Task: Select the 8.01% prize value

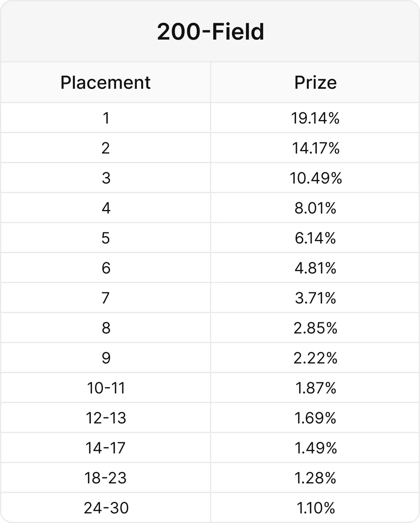Action: (315, 208)
